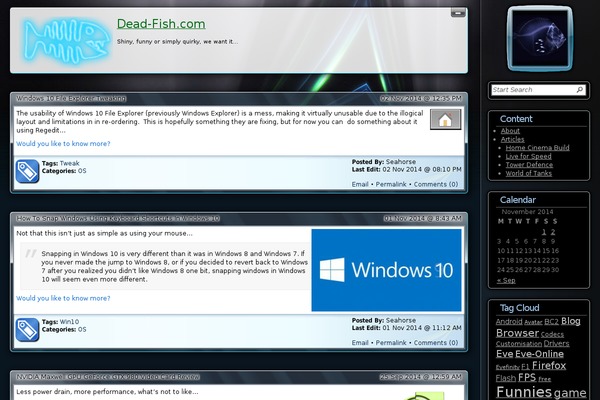Open Comments (0) in File Explorer post
Screen dimensions: 600x400
pyautogui.click(x=436, y=184)
